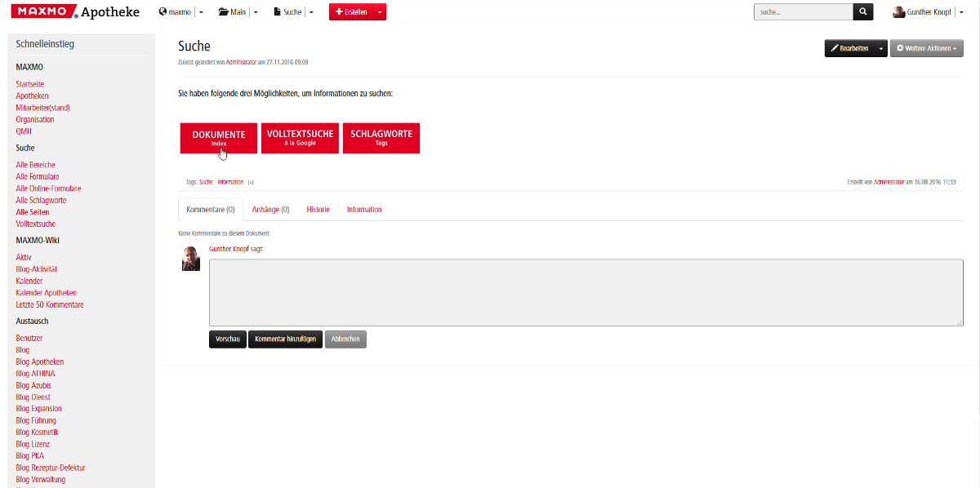Switch to the Historie tab

coord(318,210)
